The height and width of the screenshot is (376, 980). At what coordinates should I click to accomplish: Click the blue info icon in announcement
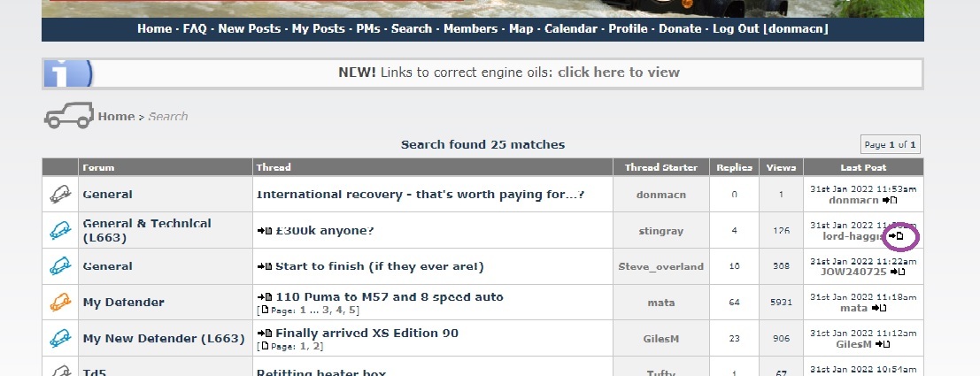coord(68,73)
